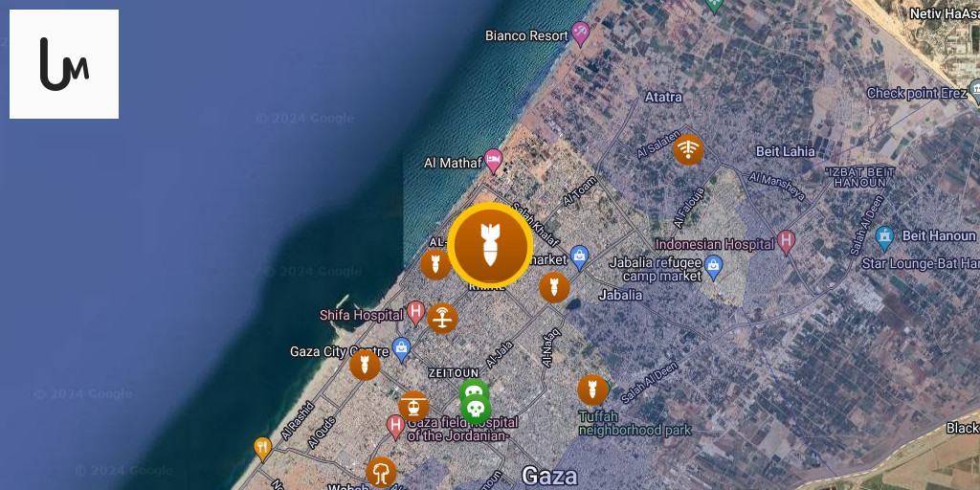Open Jabalia refugee camp market shopping pin

[x=713, y=267]
